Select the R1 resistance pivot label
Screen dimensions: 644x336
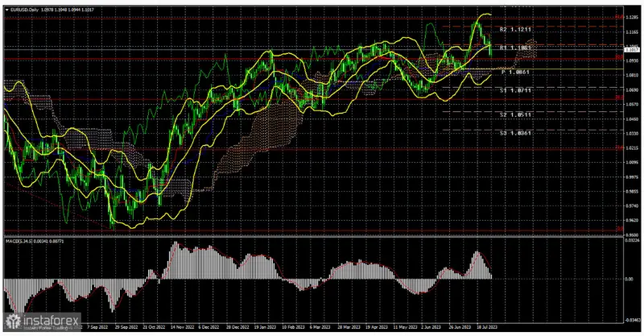515,48
